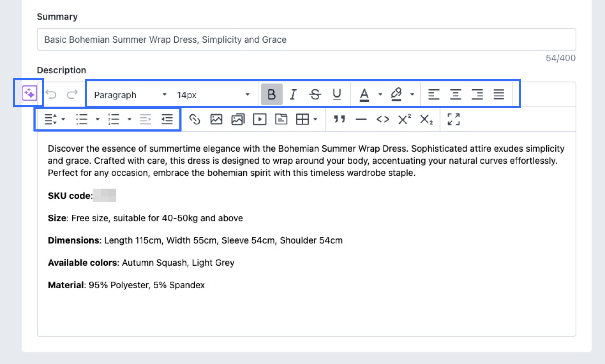The image size is (605, 364).
Task: Click into the Summary text field
Action: (306, 39)
